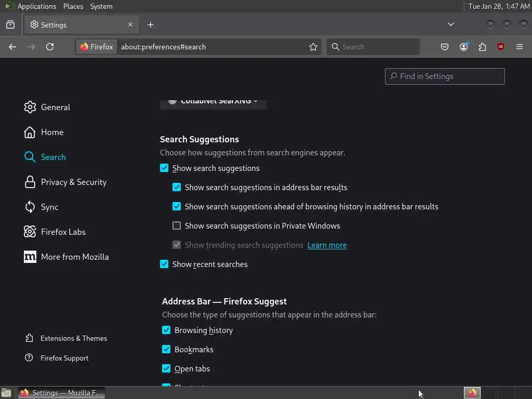Viewport: 532px width, 399px height.
Task: Open the Pocket save icon
Action: point(445,47)
